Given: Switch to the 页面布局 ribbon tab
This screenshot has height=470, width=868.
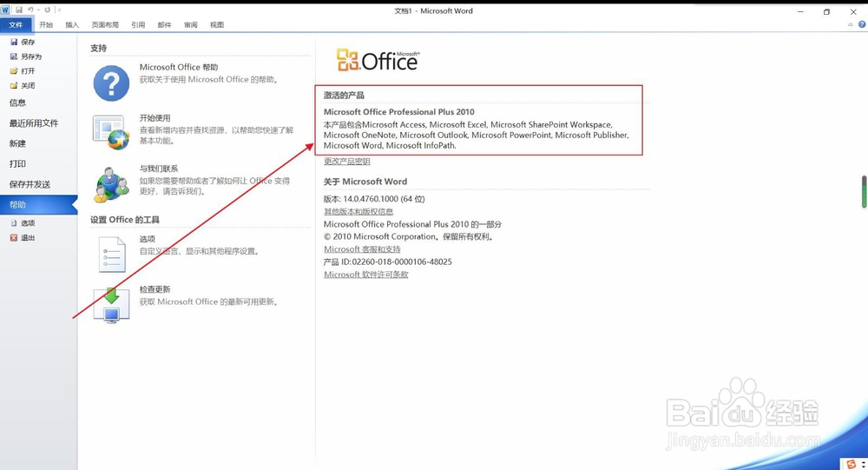Looking at the screenshot, I should click(105, 25).
